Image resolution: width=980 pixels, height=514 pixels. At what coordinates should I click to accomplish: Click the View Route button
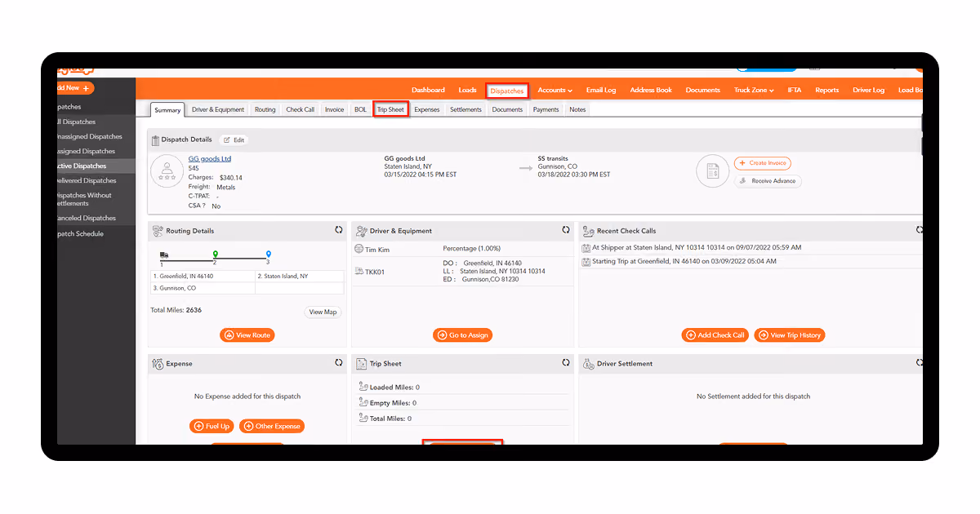click(x=247, y=335)
